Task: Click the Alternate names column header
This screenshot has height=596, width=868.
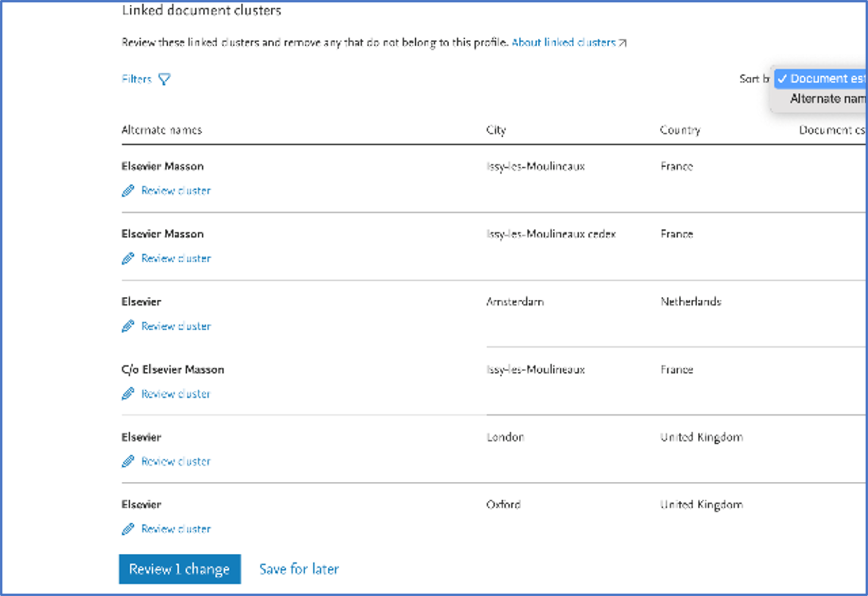Action: click(x=162, y=130)
